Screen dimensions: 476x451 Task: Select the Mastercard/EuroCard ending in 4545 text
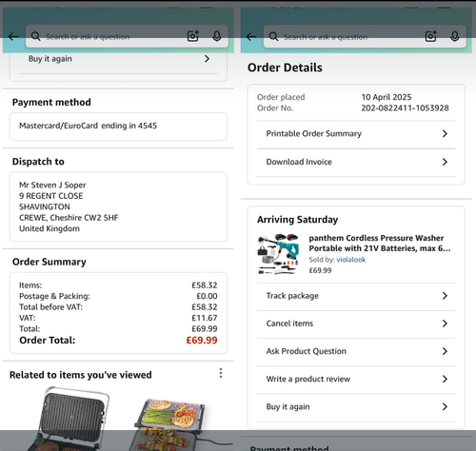(x=88, y=126)
